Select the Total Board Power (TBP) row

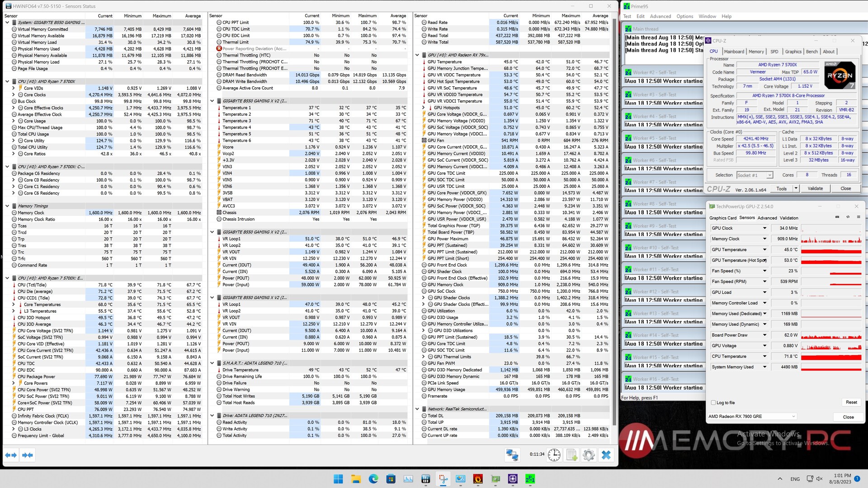[x=515, y=232]
